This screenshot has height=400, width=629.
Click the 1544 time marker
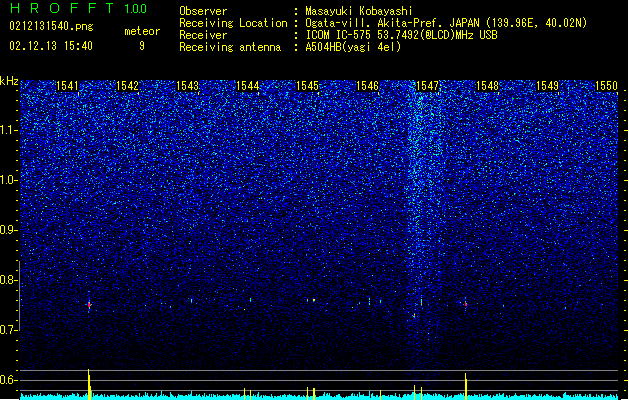pos(248,86)
